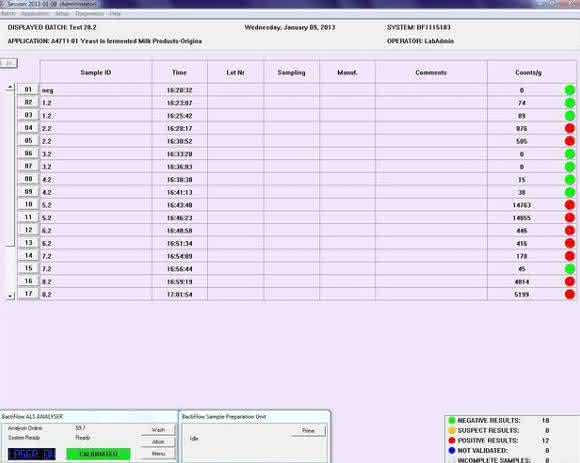Viewport: 580px width, 463px height.
Task: Click the green result dot in row 15
Action: point(570,269)
